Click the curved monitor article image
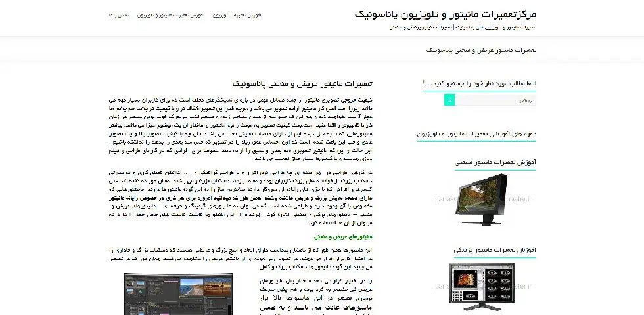Screen dimensions: 644x315 (x=178, y=294)
